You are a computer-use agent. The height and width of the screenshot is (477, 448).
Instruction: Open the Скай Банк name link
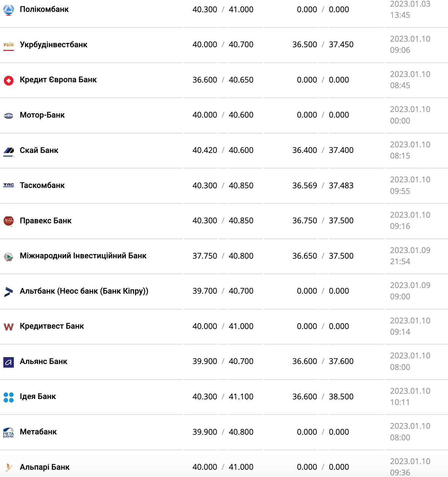39,150
